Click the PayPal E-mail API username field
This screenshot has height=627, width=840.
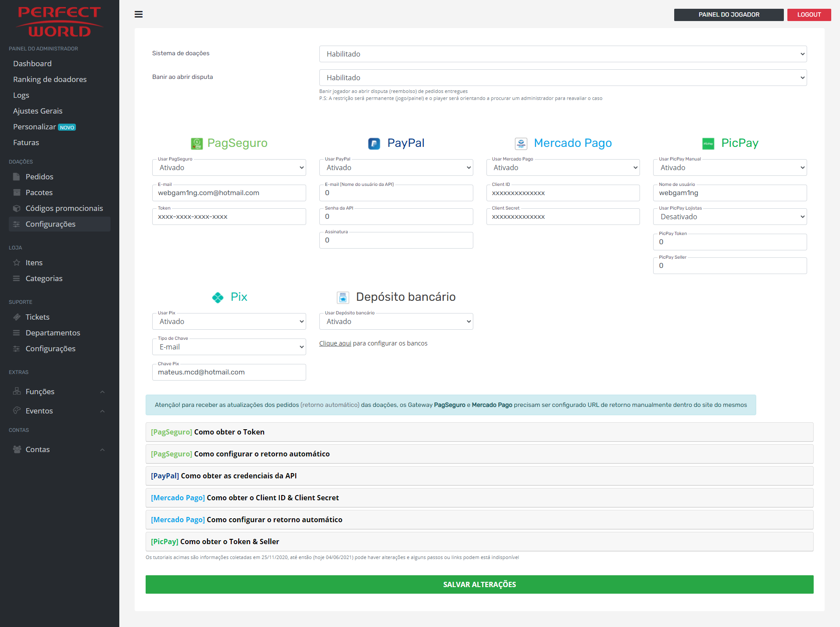(x=396, y=193)
